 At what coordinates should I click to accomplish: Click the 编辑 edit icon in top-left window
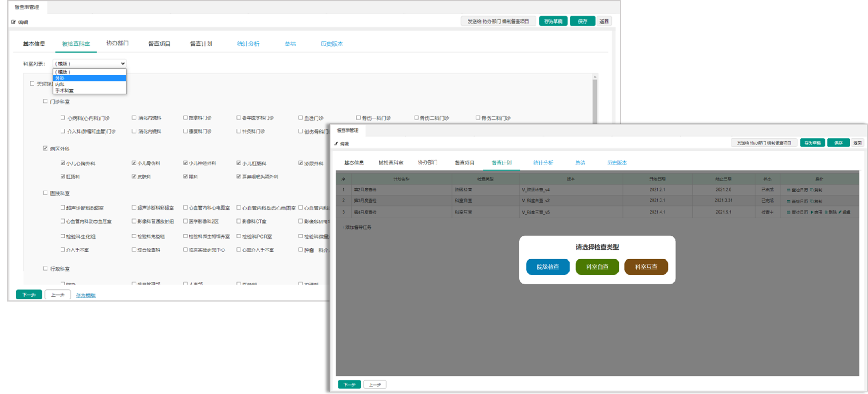(x=13, y=22)
